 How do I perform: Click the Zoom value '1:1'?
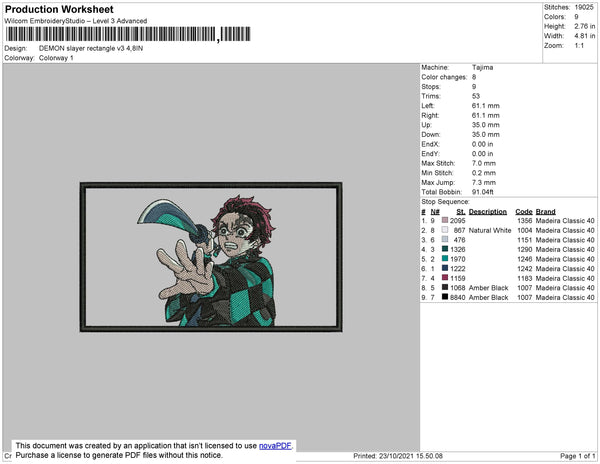(x=579, y=46)
